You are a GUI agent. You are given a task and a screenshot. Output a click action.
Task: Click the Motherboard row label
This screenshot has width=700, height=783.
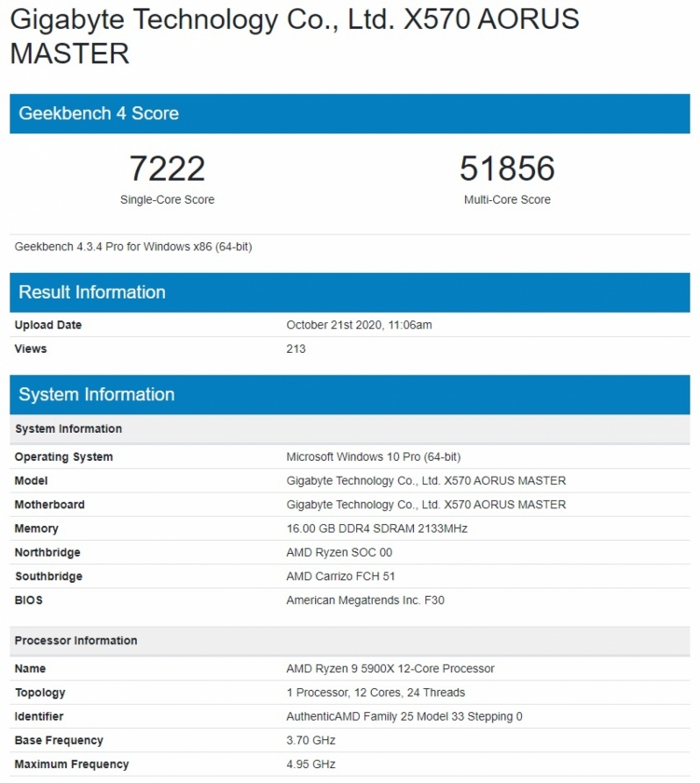tap(49, 505)
